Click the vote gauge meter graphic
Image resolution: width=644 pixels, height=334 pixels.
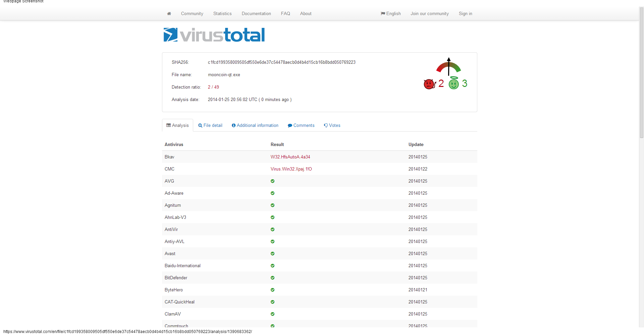point(448,66)
